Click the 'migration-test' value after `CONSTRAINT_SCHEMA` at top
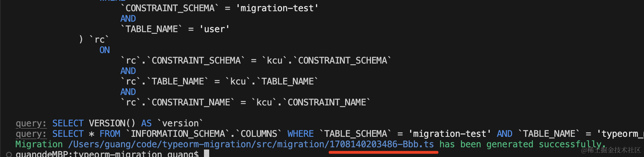The image size is (644, 157). 277,8
